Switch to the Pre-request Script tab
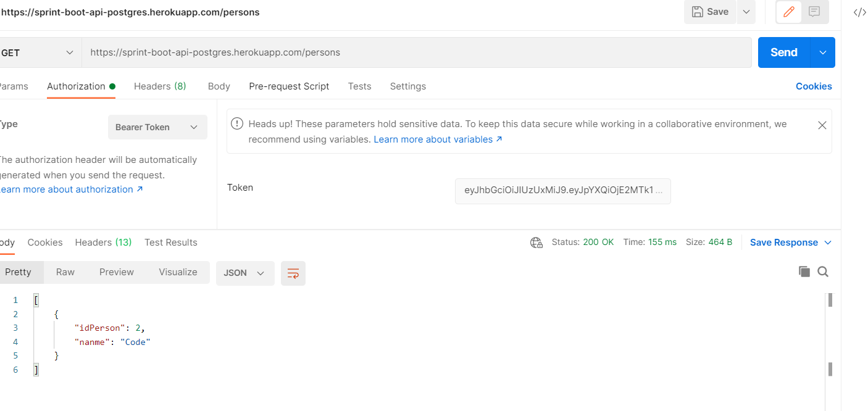 (289, 86)
